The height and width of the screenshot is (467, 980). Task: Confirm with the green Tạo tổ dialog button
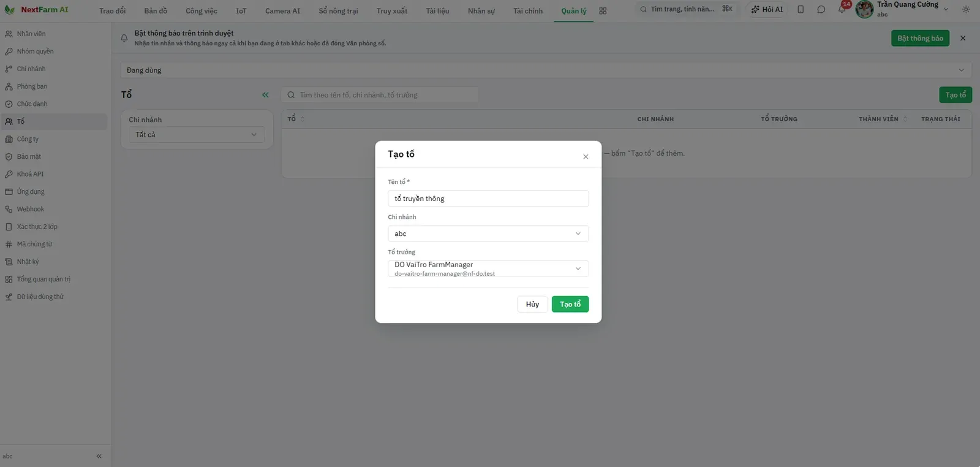(x=570, y=304)
